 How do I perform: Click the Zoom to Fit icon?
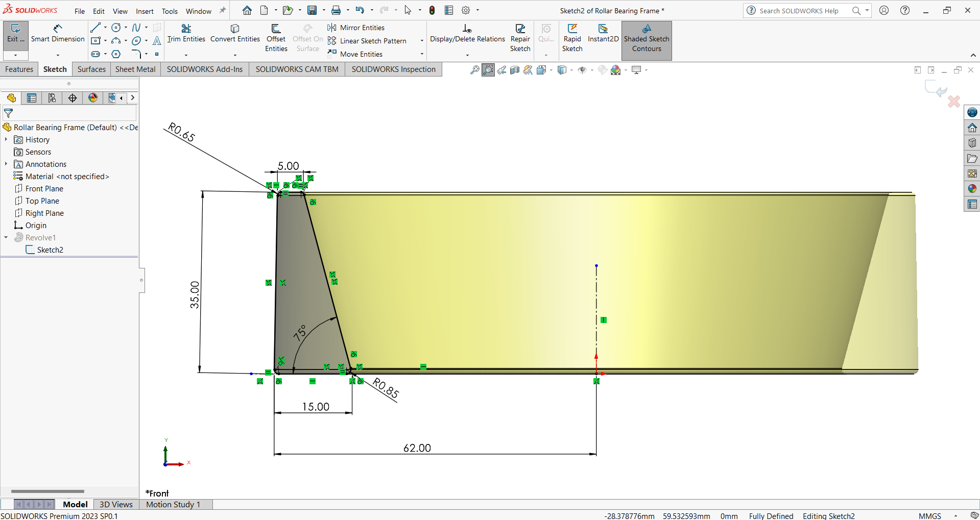[x=474, y=70]
